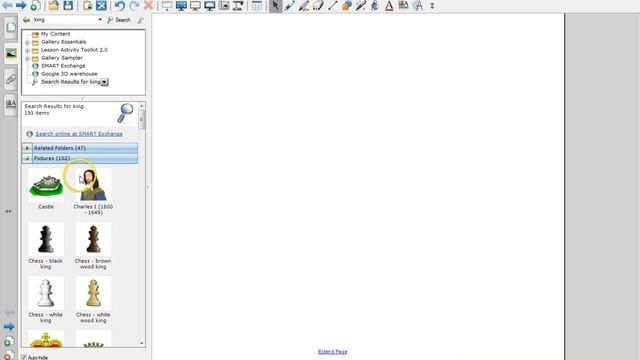Select the Creative Pen tool
This screenshot has width=640, height=360.
click(304, 6)
